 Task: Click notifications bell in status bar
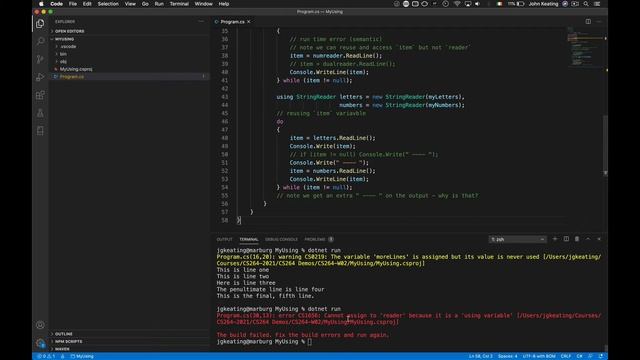coord(601,356)
